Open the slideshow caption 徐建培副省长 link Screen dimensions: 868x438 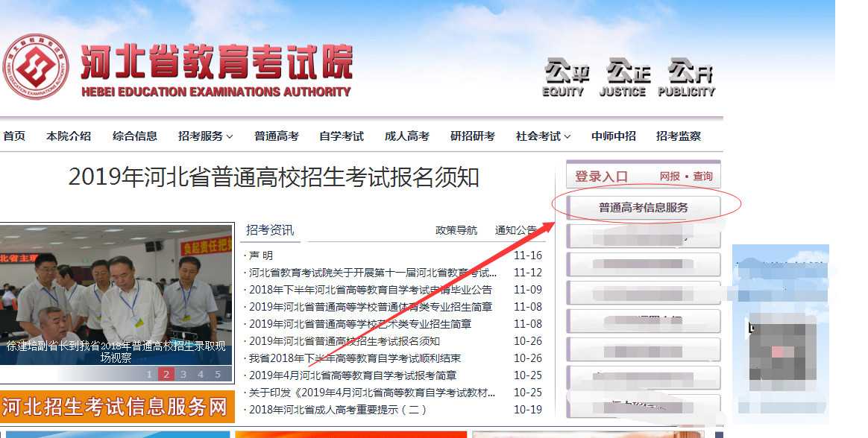116,352
